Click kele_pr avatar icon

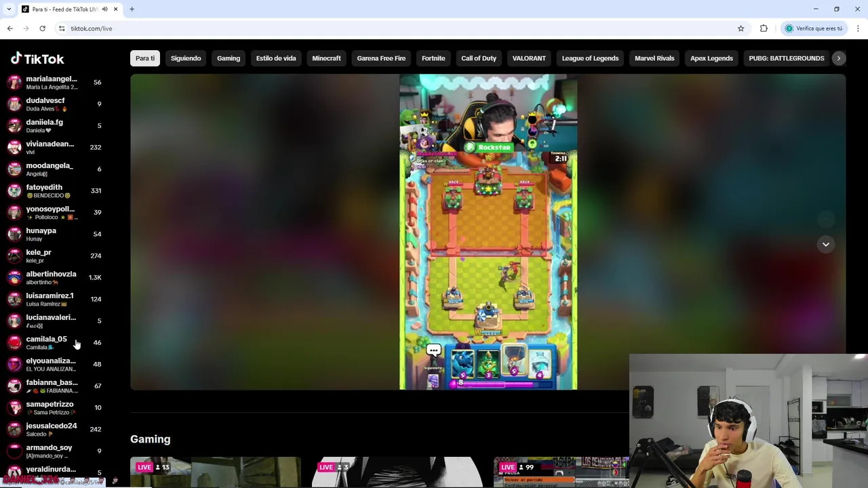point(14,256)
